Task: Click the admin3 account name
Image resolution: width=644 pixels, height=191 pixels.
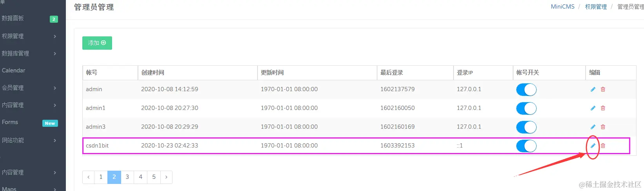Action: [x=96, y=127]
